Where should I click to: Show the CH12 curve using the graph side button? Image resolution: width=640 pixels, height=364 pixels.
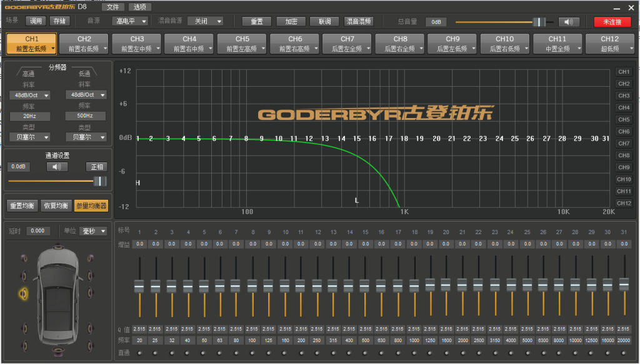tap(624, 203)
